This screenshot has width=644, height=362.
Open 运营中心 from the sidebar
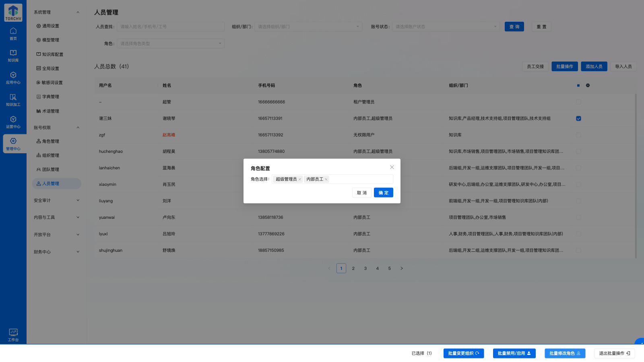pyautogui.click(x=13, y=123)
